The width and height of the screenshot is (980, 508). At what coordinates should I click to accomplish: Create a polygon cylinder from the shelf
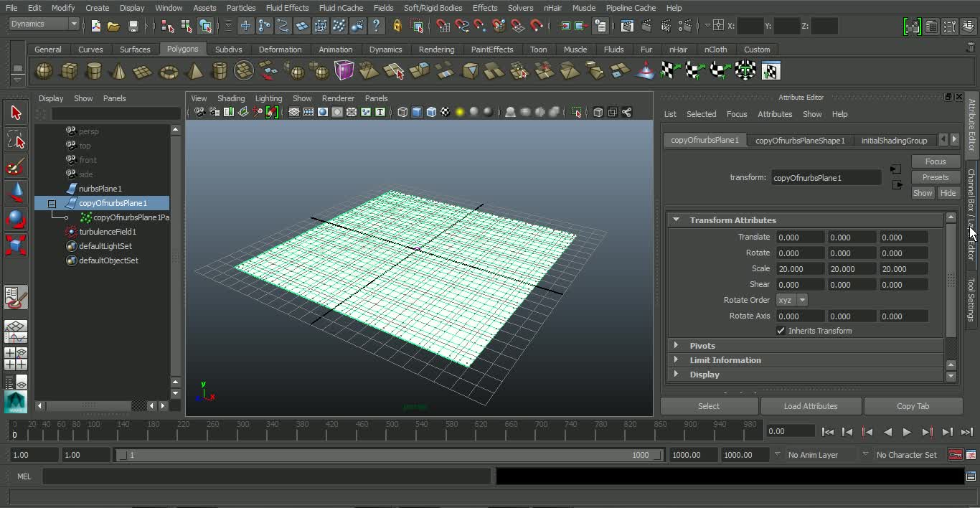coord(94,71)
